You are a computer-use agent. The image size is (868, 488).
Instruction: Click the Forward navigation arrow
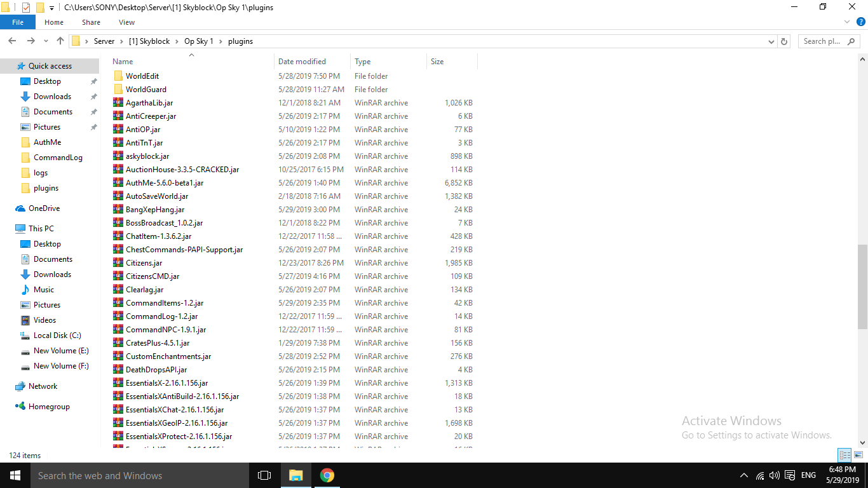pyautogui.click(x=31, y=41)
